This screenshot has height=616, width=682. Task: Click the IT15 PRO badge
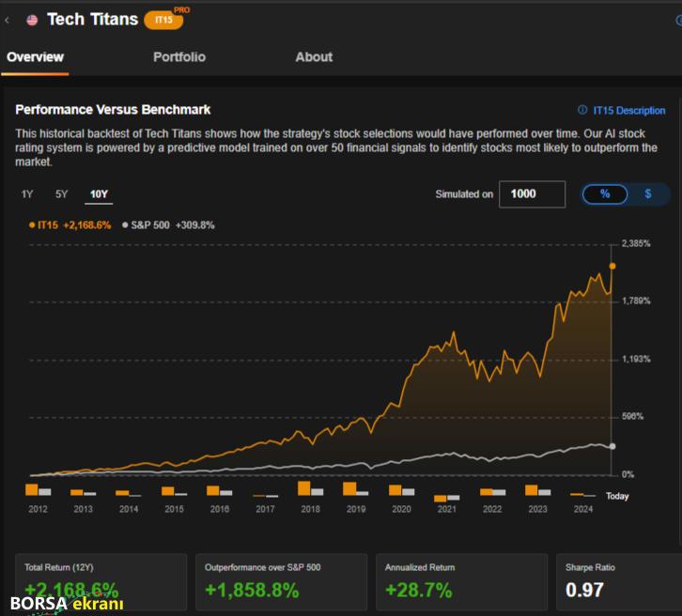[x=166, y=18]
